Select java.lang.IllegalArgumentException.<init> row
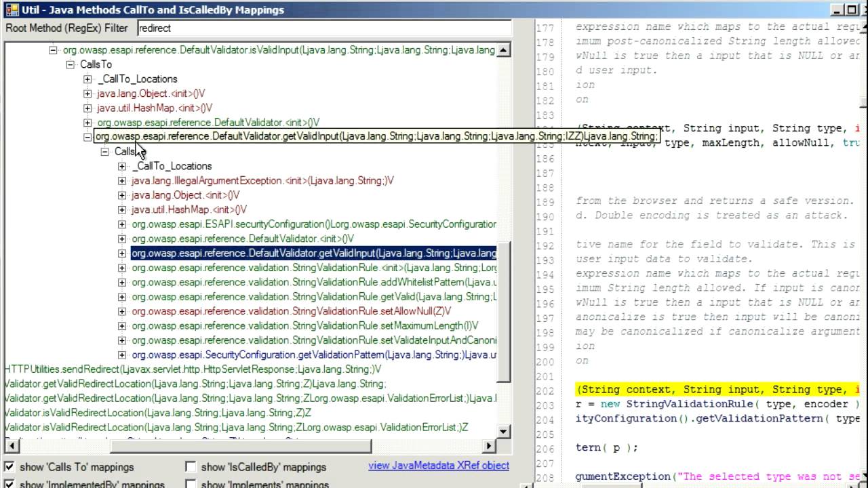 click(262, 181)
